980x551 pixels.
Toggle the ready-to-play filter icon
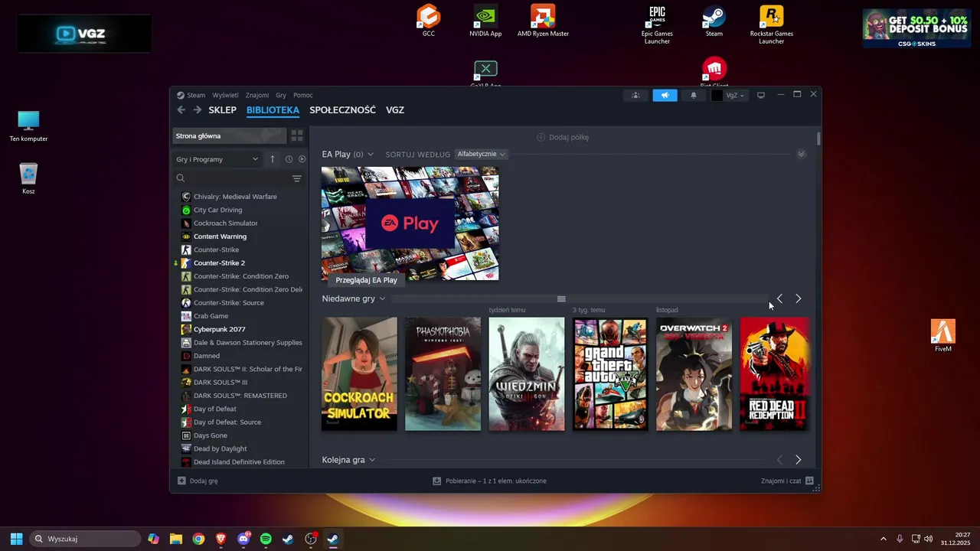click(302, 159)
